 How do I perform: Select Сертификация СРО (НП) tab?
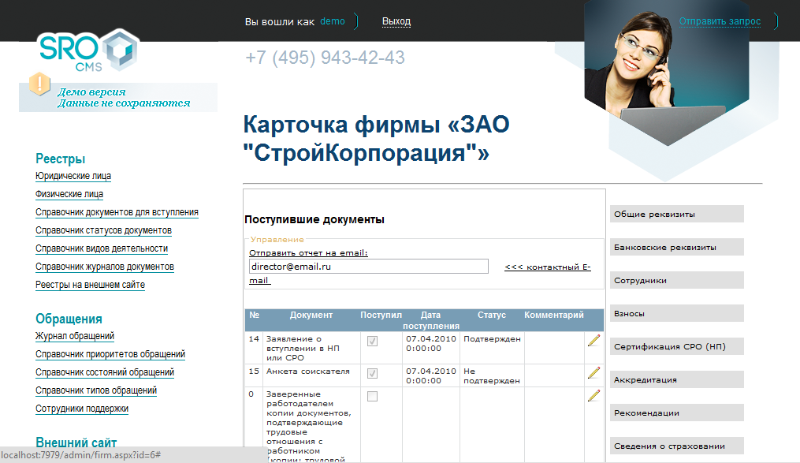pyautogui.click(x=676, y=347)
